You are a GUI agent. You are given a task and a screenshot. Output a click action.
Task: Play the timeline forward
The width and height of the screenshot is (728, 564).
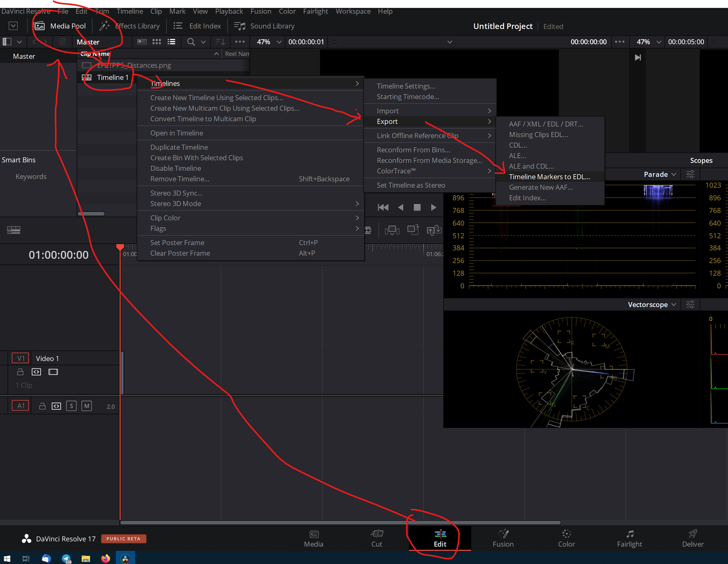click(433, 207)
